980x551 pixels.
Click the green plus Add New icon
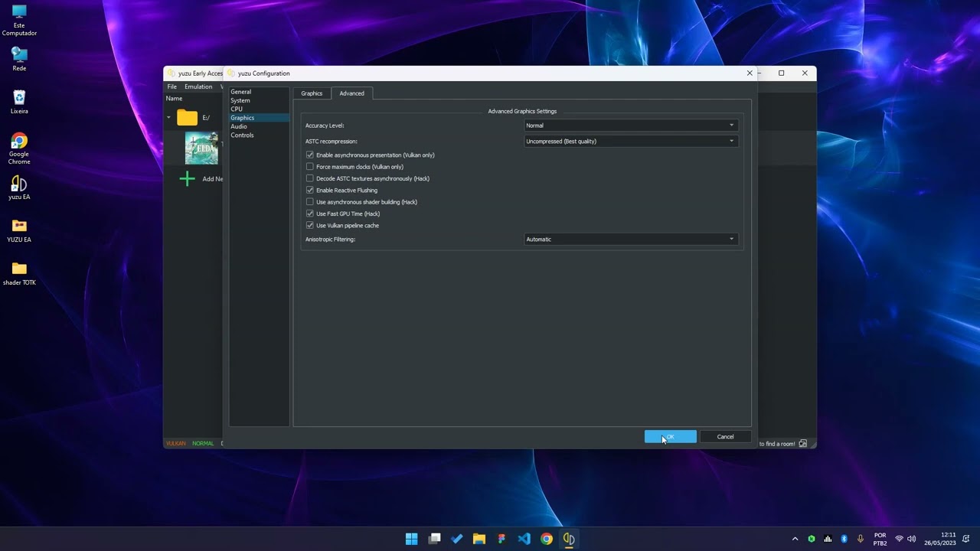187,179
